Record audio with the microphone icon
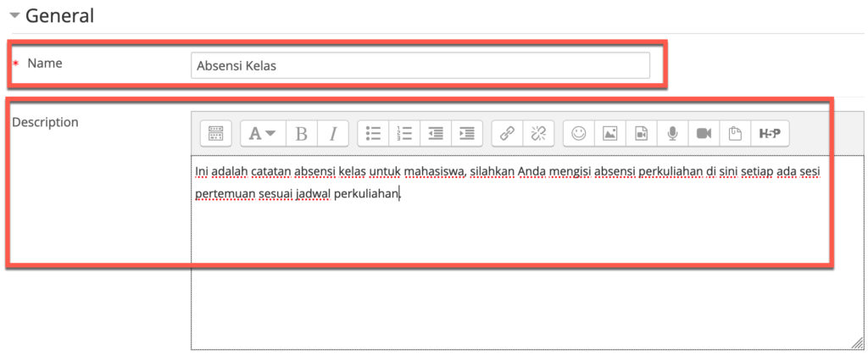 click(x=672, y=133)
